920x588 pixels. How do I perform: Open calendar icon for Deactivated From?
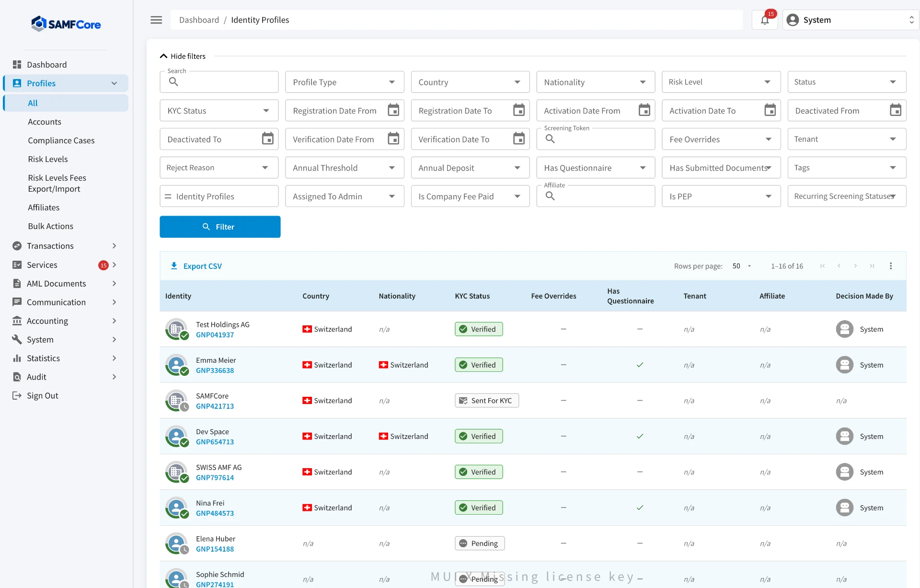tap(896, 111)
